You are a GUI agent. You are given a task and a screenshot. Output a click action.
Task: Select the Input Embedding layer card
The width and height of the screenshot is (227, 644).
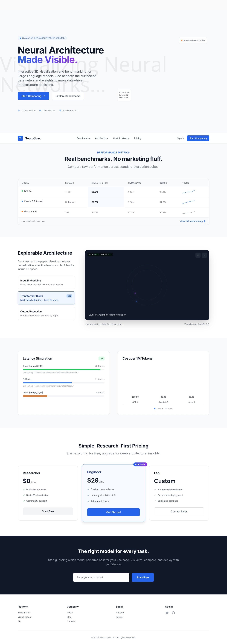click(x=46, y=283)
